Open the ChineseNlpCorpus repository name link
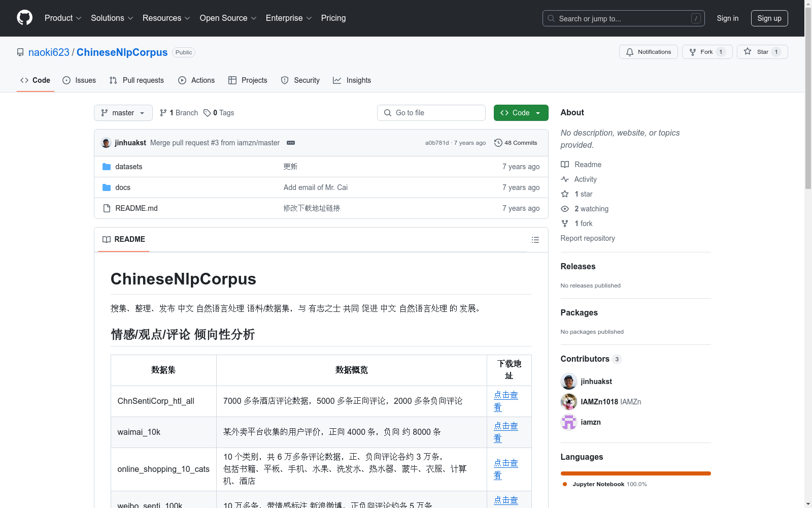This screenshot has width=812, height=508. click(122, 52)
